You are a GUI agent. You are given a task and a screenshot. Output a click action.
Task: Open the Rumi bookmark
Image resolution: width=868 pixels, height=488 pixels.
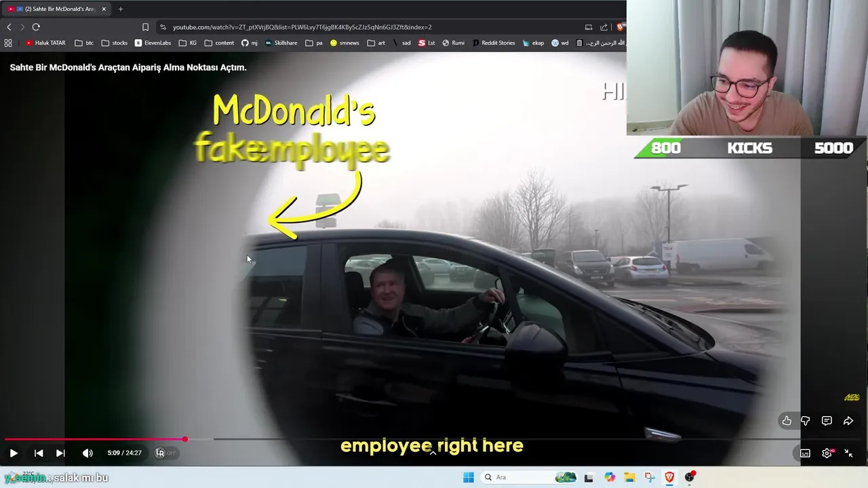tap(453, 43)
